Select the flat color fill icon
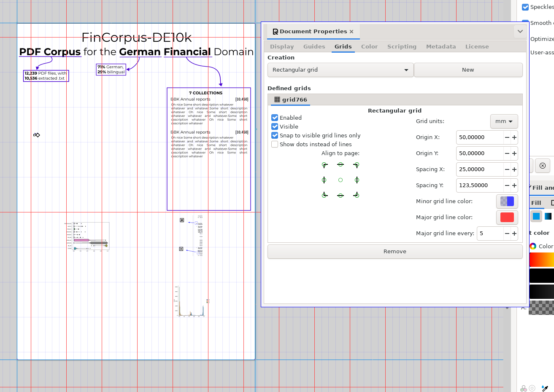 [x=536, y=216]
